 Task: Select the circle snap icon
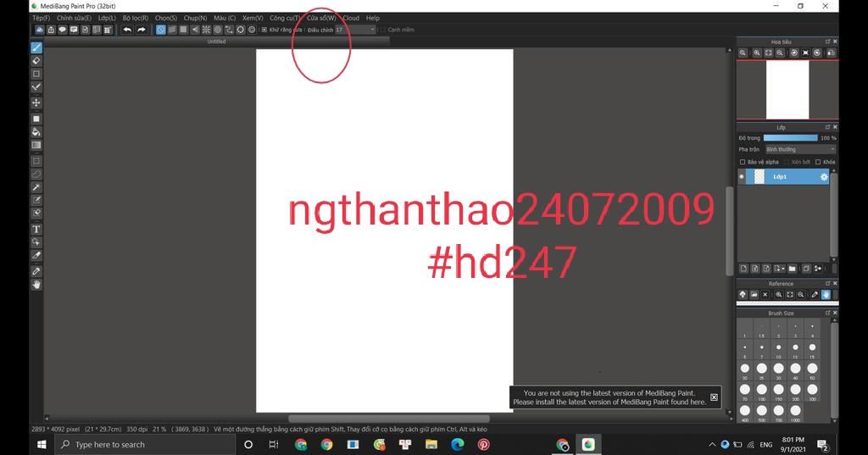pos(218,30)
